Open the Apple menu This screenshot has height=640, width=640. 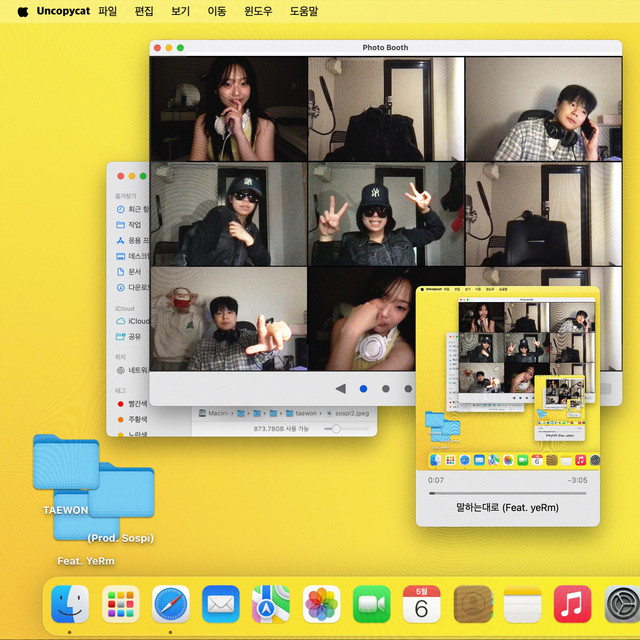(23, 11)
